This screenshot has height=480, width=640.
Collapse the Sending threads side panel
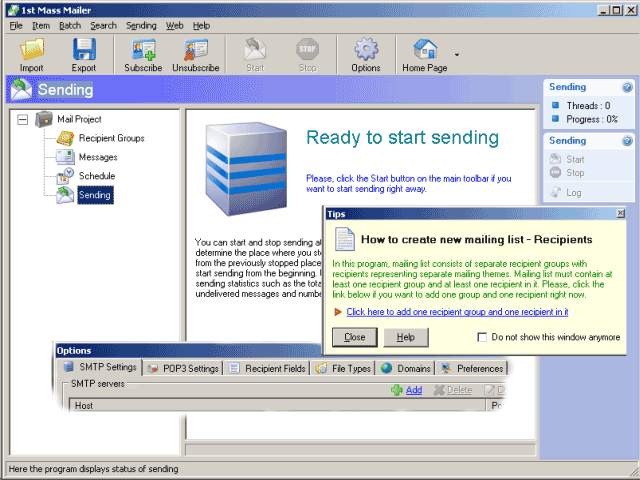[x=628, y=87]
